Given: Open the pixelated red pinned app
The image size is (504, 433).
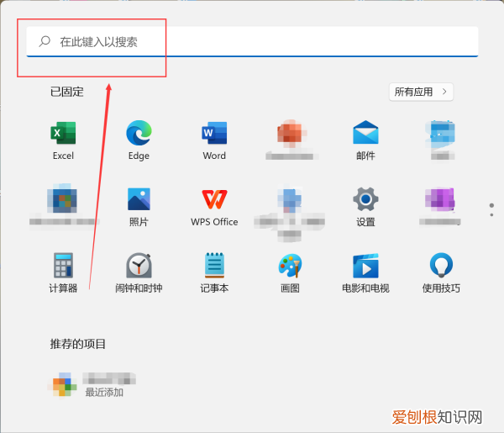Looking at the screenshot, I should 291,140.
